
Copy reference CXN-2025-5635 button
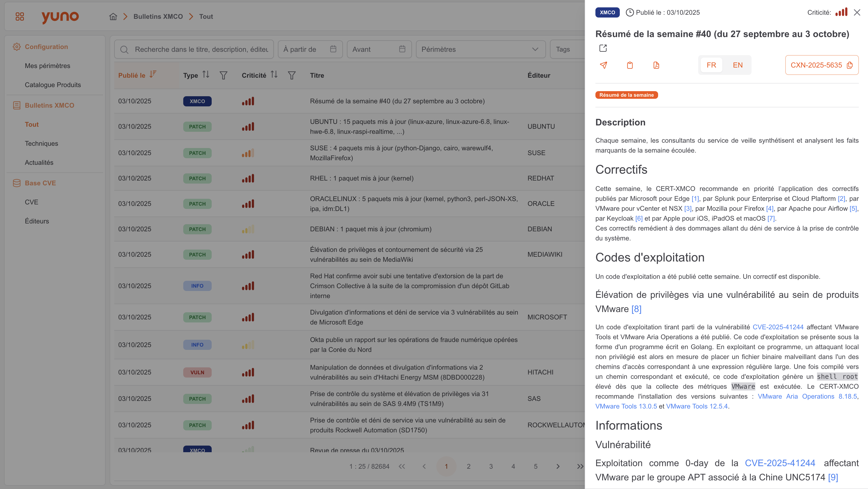click(822, 65)
